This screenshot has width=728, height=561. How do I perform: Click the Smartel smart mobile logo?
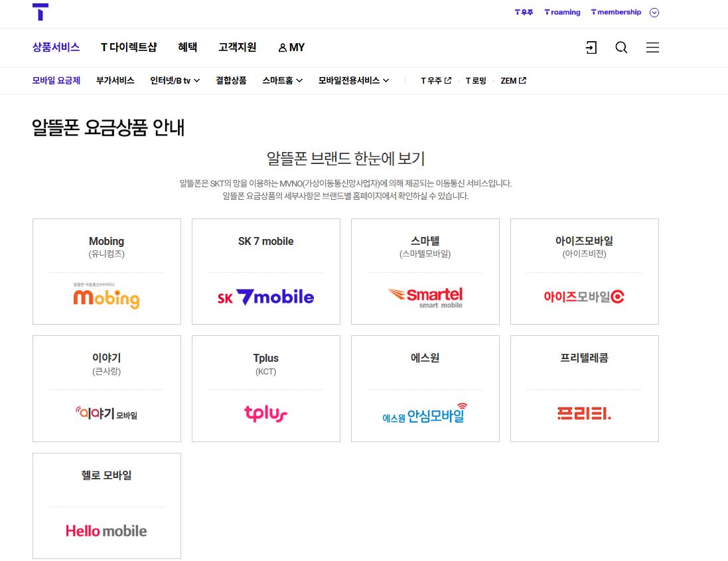425,297
